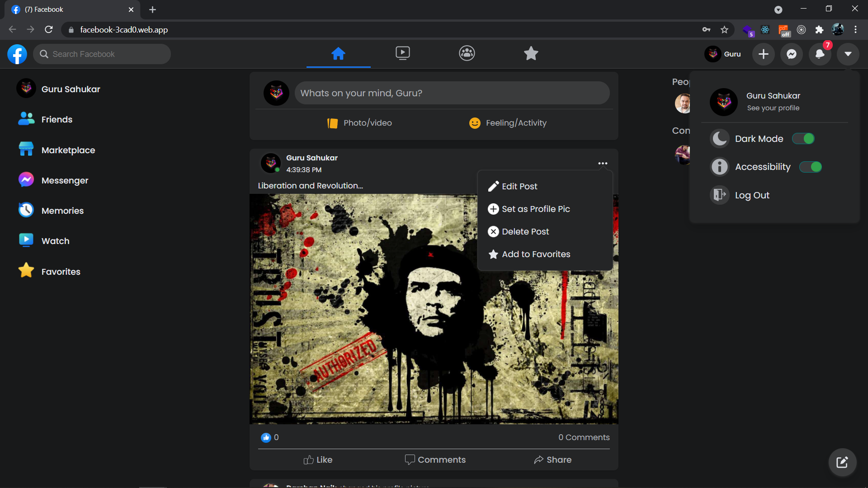Collapse the account dropdown arrow

point(848,54)
